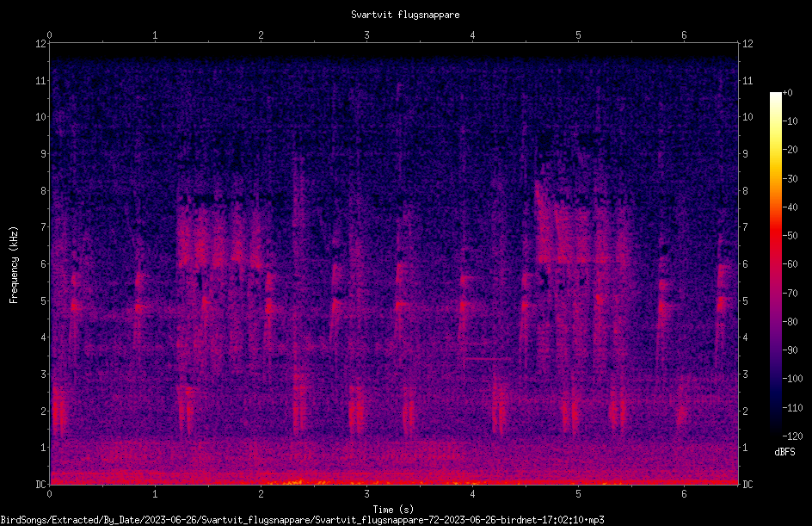812x526 pixels.
Task: Click the '-120' value on the color scale
Action: pyautogui.click(x=792, y=436)
